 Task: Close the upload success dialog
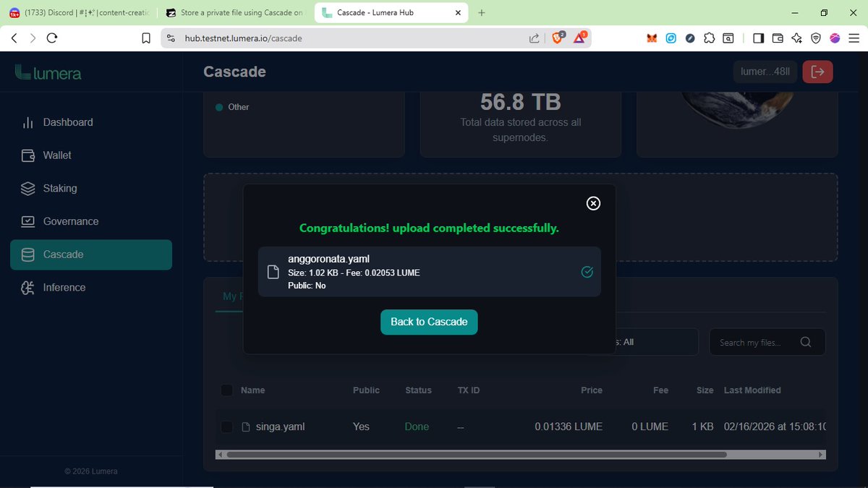tap(593, 203)
